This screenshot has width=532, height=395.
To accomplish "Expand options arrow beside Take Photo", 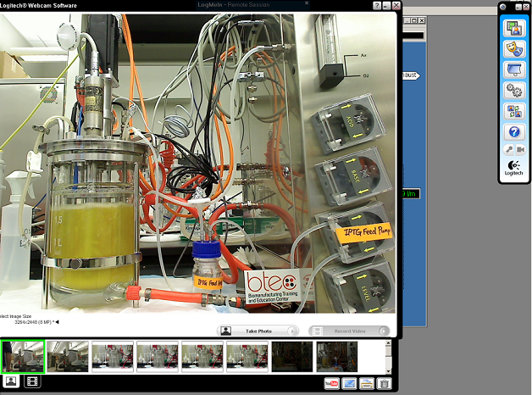I will point(293,331).
